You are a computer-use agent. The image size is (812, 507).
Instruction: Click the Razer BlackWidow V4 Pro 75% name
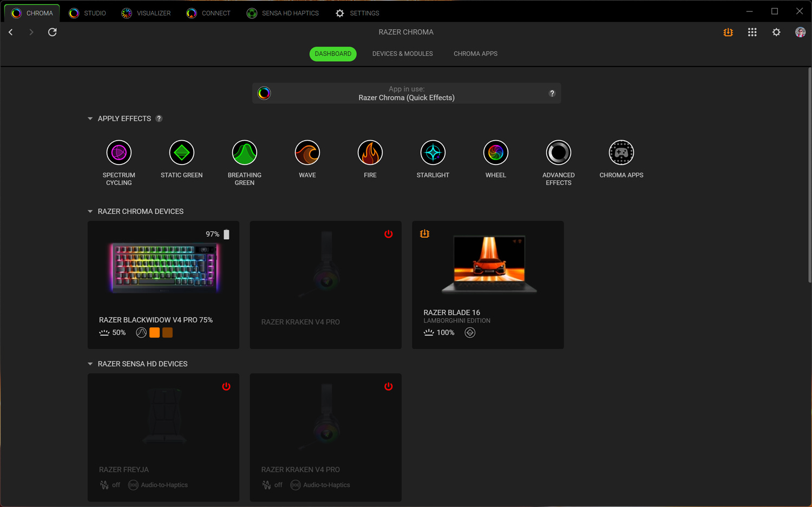(156, 320)
